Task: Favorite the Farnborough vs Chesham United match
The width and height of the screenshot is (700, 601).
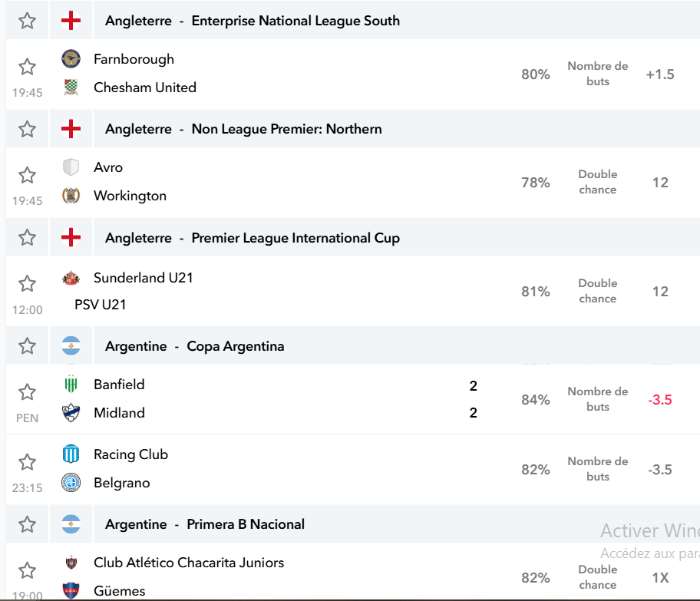Action: coord(27,67)
